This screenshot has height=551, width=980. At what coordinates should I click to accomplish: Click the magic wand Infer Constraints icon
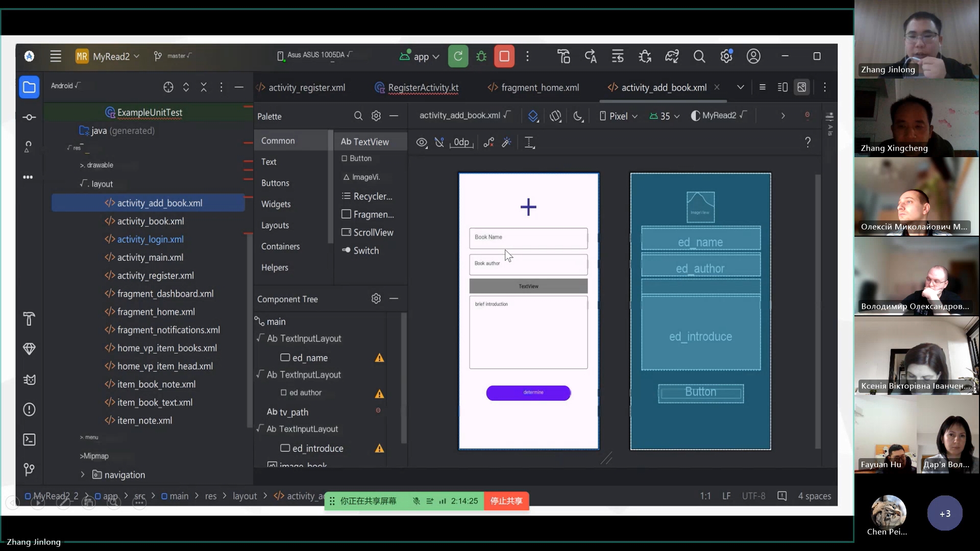[506, 142]
